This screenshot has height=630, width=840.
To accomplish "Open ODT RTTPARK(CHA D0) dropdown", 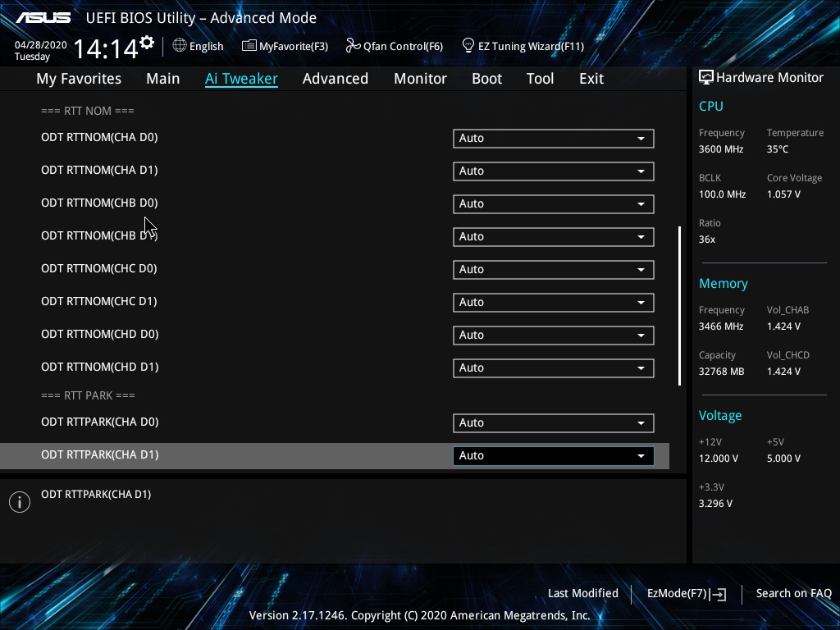I will click(554, 422).
